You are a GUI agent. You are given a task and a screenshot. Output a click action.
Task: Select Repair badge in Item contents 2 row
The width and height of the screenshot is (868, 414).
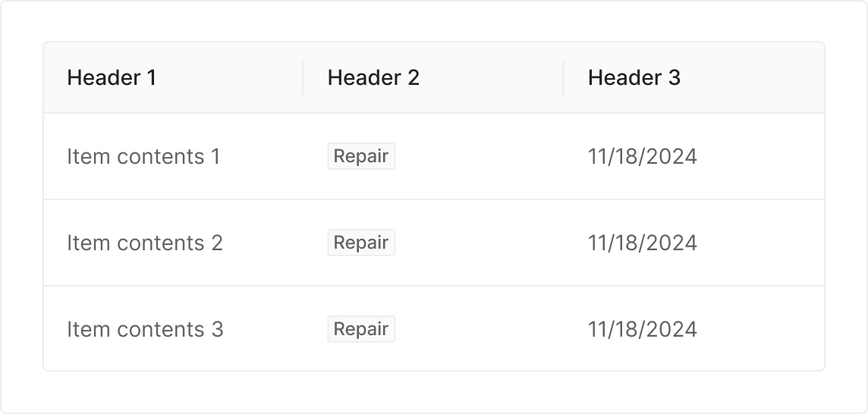pyautogui.click(x=361, y=243)
